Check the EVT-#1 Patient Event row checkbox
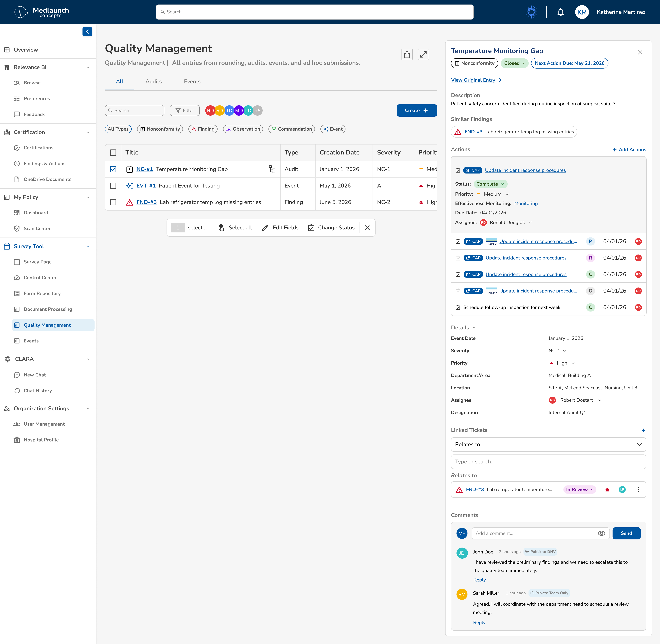Screen dimensions: 660x644 113,186
